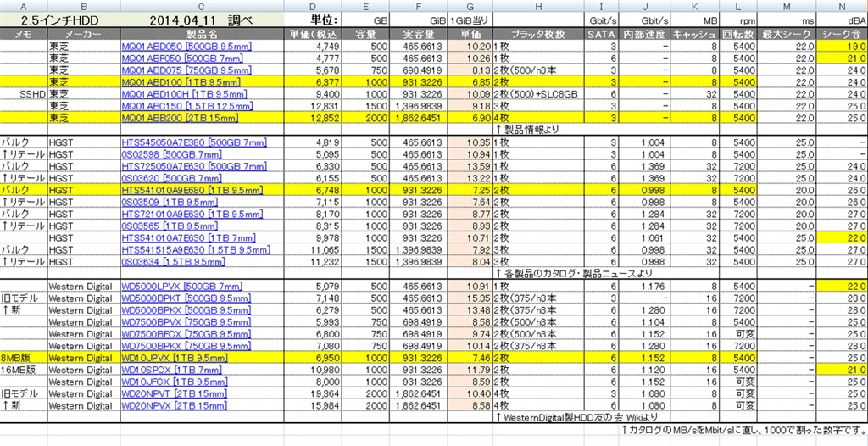This screenshot has height=446, width=868.
Task: Click the WD20NPVX [2TB 15mm] link
Action: [173, 406]
